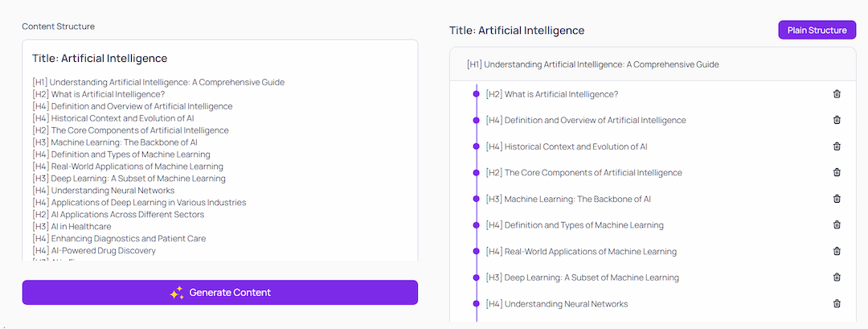The width and height of the screenshot is (868, 329).
Task: Delete 'Historical Context and Evolution of AI' entry
Action: (837, 146)
